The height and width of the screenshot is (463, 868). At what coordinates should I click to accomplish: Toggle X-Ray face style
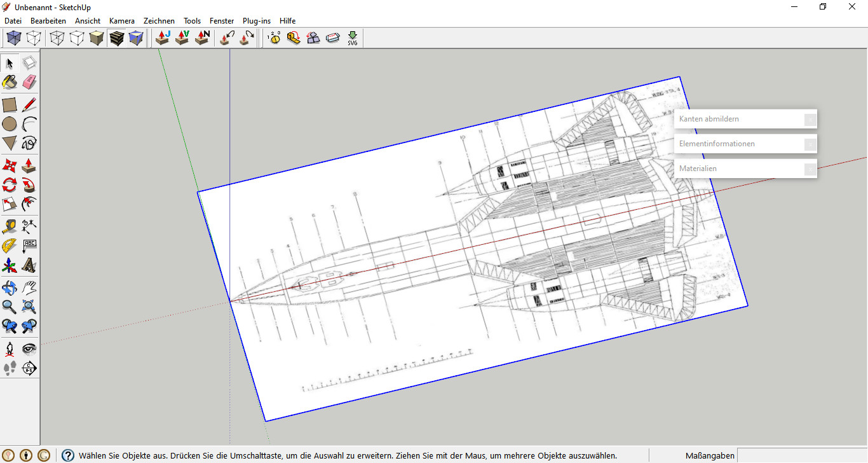pos(13,38)
